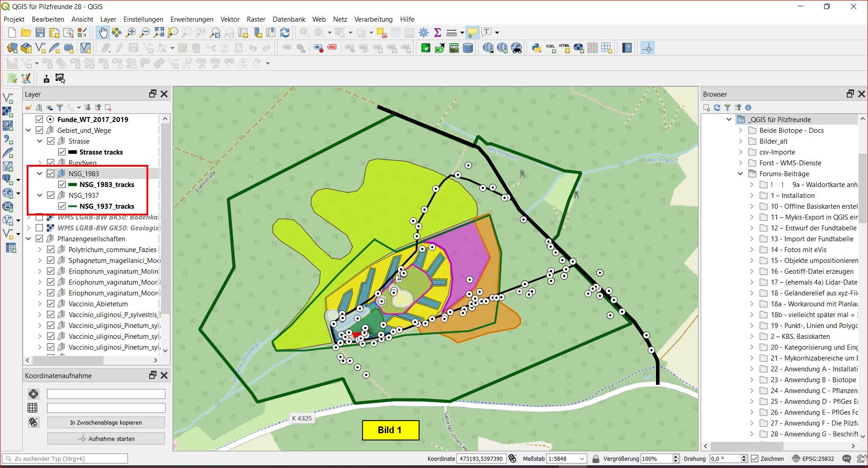
Task: Open the Maßstab scale dropdown
Action: pyautogui.click(x=582, y=459)
